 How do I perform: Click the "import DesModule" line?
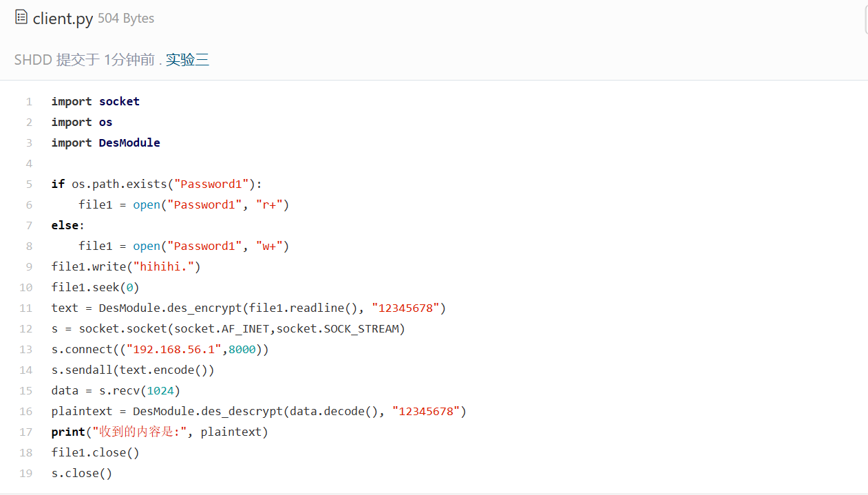[105, 143]
